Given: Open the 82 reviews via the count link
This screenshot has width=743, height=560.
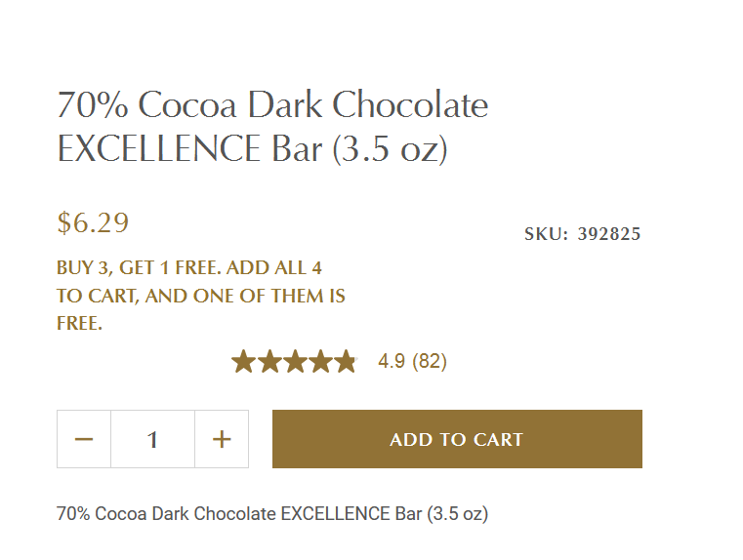Looking at the screenshot, I should tap(430, 361).
